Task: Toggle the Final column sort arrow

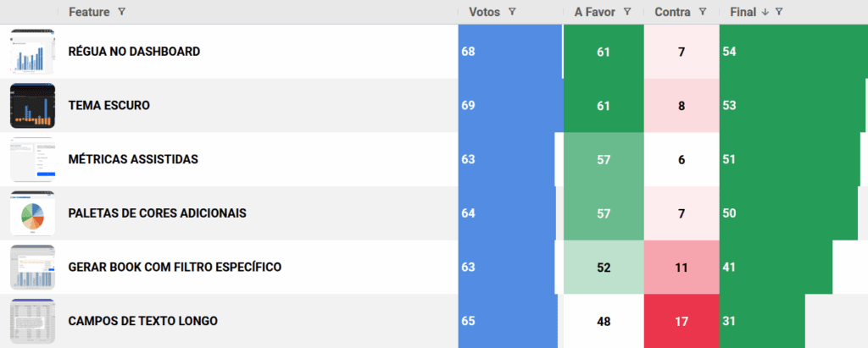Action: [765, 12]
